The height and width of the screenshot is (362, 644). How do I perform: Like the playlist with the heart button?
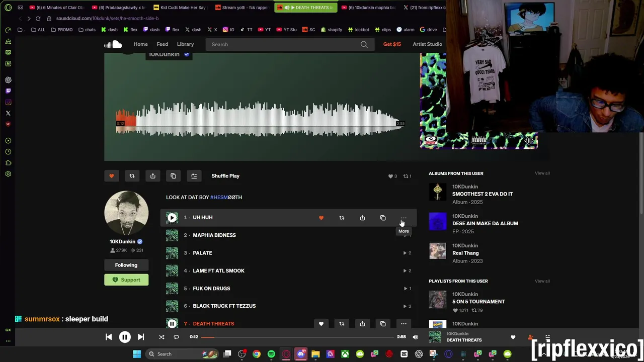pos(111,176)
